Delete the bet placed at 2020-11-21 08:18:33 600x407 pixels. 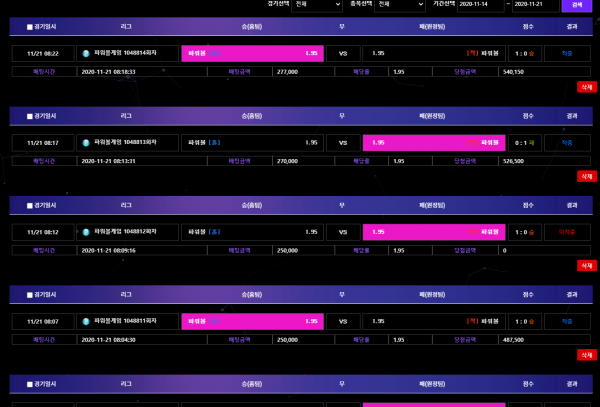coord(587,87)
